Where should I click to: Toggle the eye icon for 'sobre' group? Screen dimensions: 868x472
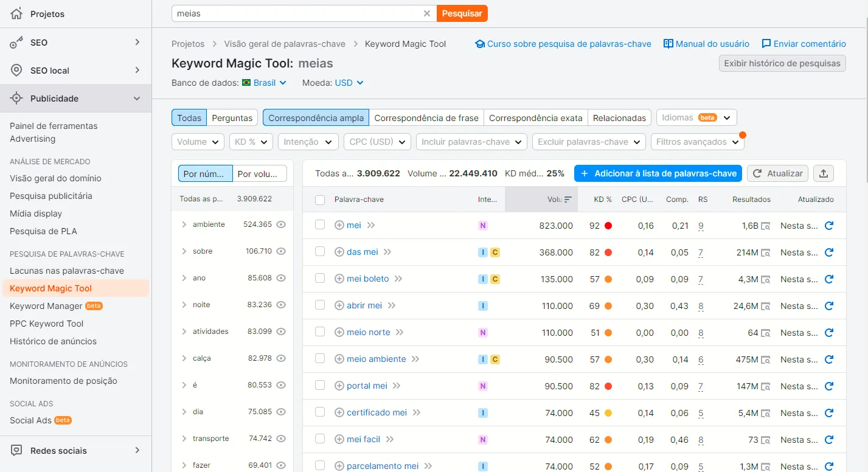pyautogui.click(x=281, y=251)
